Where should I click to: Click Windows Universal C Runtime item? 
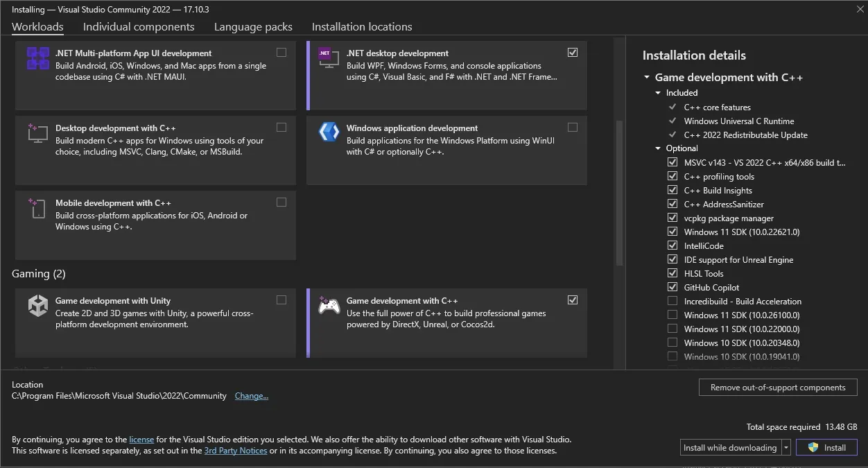click(739, 121)
